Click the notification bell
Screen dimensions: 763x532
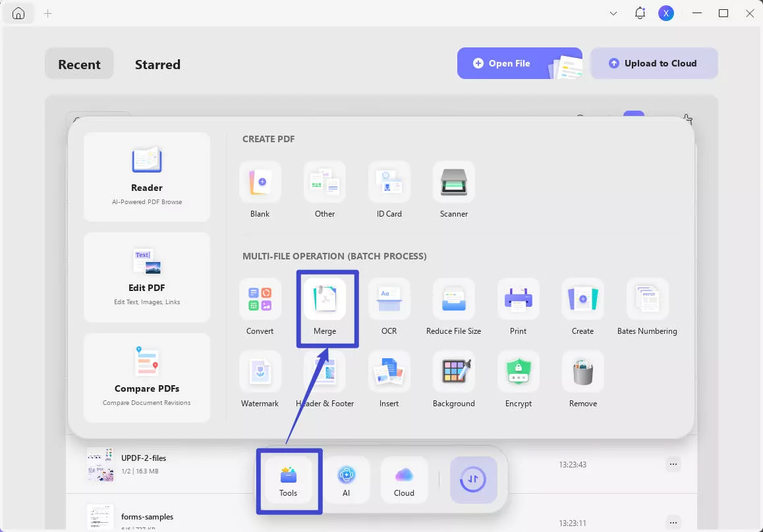click(639, 13)
